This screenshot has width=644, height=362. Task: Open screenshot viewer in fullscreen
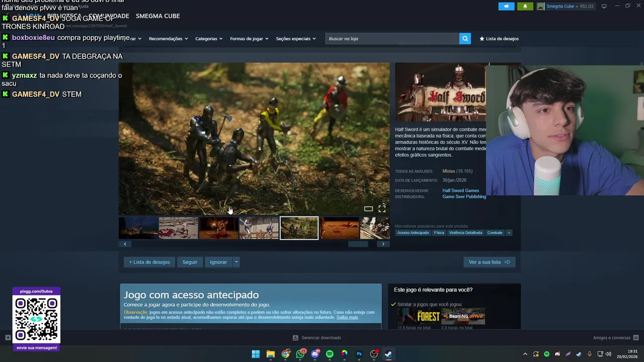(382, 209)
